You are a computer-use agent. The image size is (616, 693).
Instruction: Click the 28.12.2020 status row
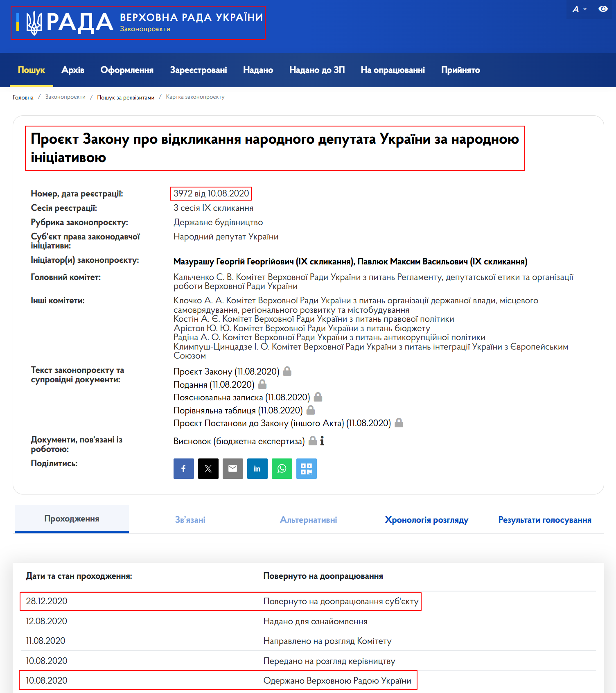tap(308, 601)
